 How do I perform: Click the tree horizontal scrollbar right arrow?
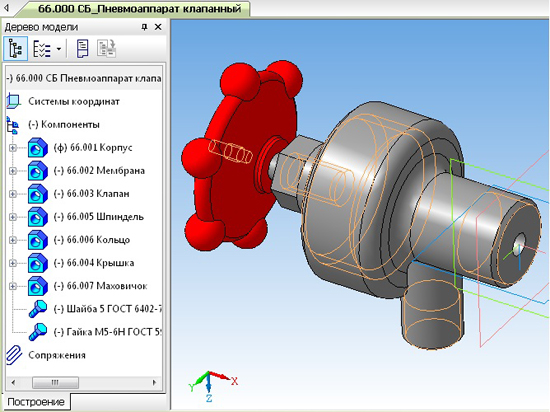pyautogui.click(x=154, y=382)
